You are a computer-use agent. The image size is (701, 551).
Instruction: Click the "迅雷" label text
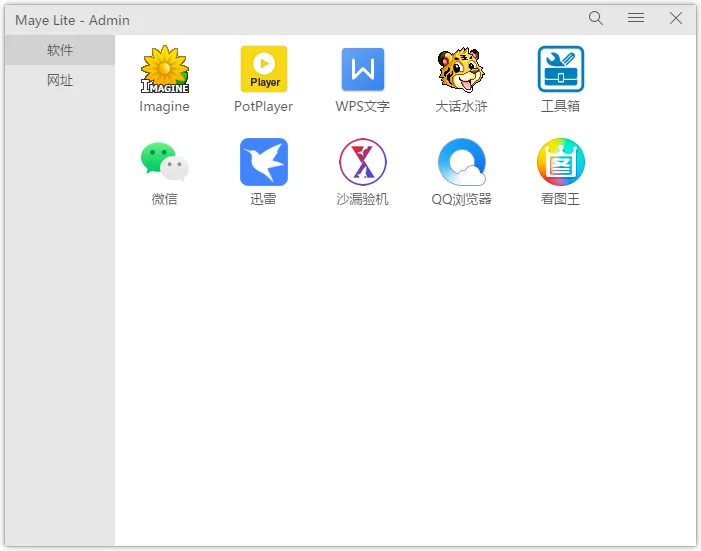coord(264,199)
